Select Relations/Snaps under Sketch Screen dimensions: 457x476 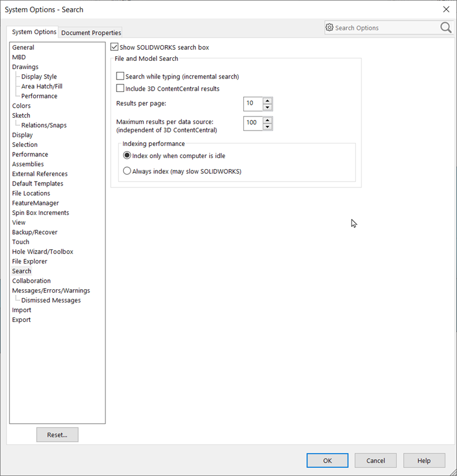click(x=44, y=125)
